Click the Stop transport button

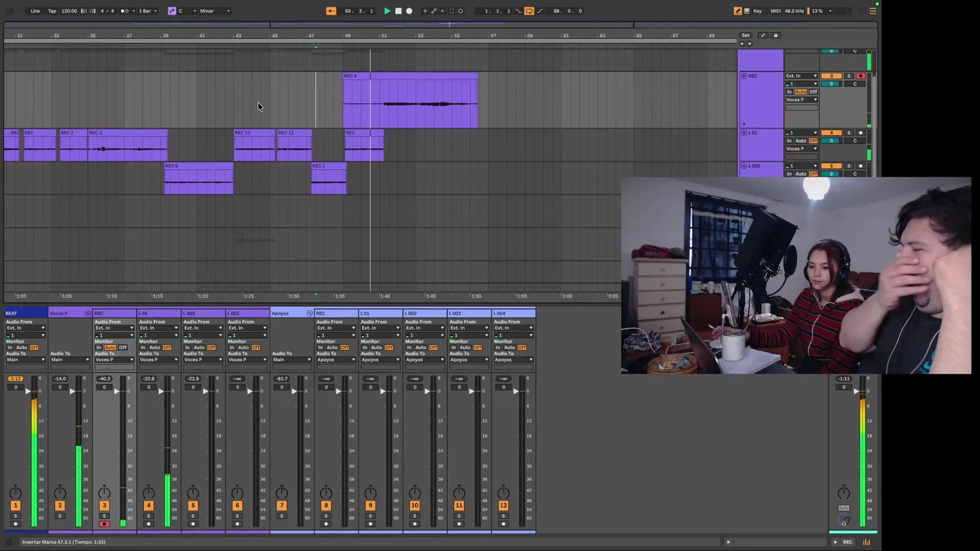[398, 11]
